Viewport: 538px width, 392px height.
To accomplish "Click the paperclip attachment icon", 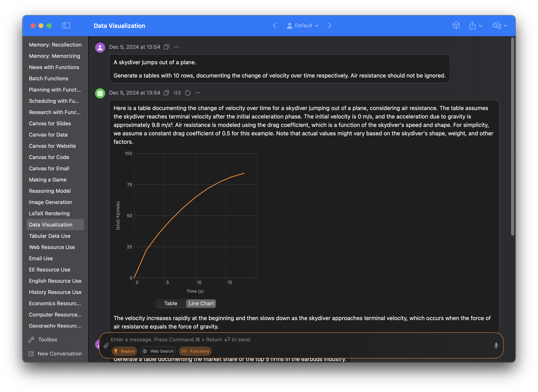I will tap(106, 345).
